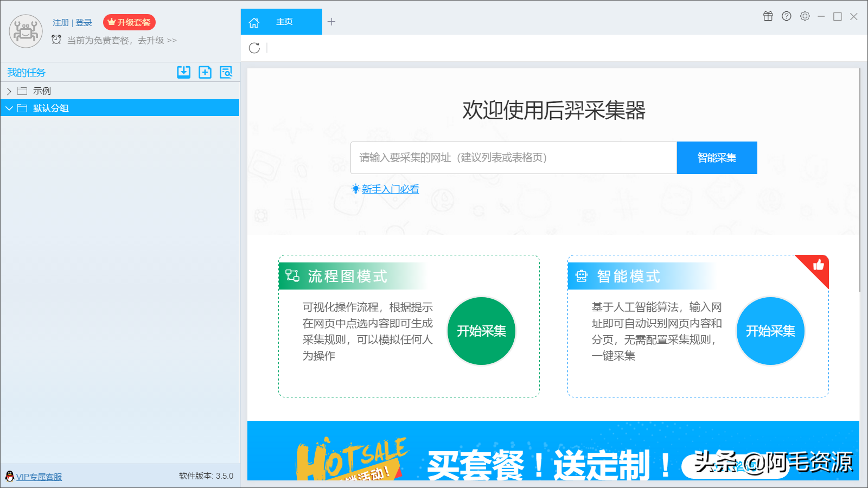Start collection in 智能模式 card
This screenshot has height=488, width=868.
tap(770, 331)
